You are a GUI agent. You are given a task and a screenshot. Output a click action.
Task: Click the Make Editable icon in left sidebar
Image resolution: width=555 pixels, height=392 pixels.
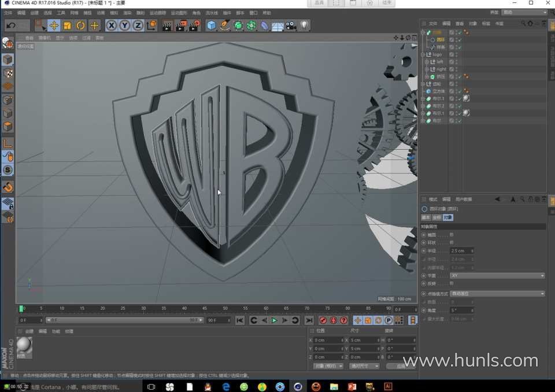(8, 43)
